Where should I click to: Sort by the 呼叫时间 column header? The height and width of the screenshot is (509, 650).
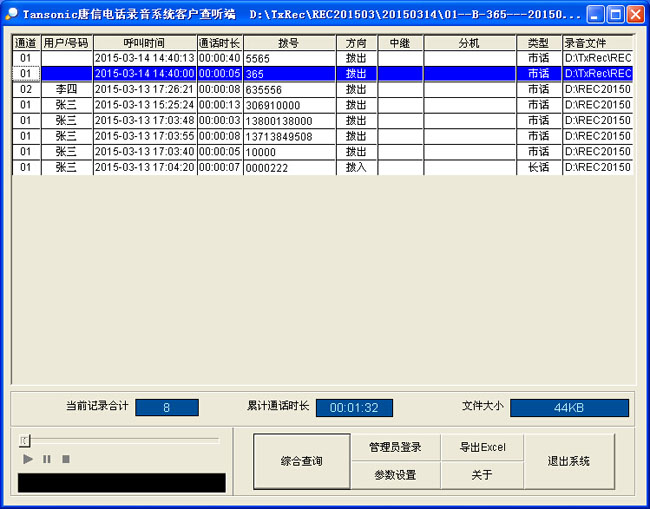coord(144,44)
